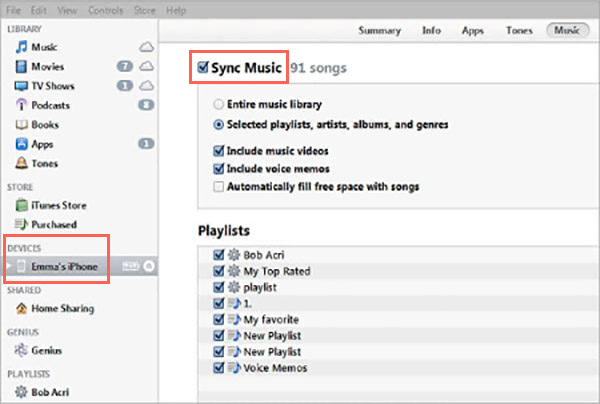The height and width of the screenshot is (404, 600).
Task: Select Entire music library option
Action: click(x=218, y=104)
